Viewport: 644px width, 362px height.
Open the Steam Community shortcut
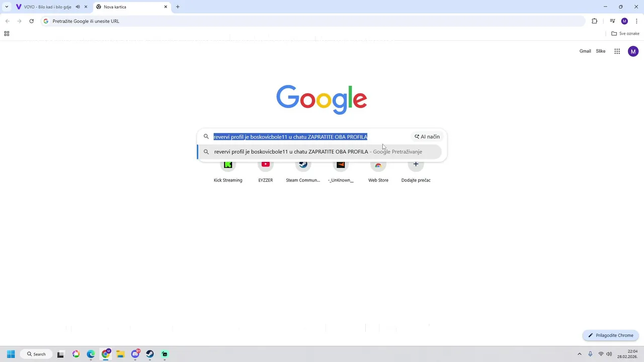tap(303, 172)
